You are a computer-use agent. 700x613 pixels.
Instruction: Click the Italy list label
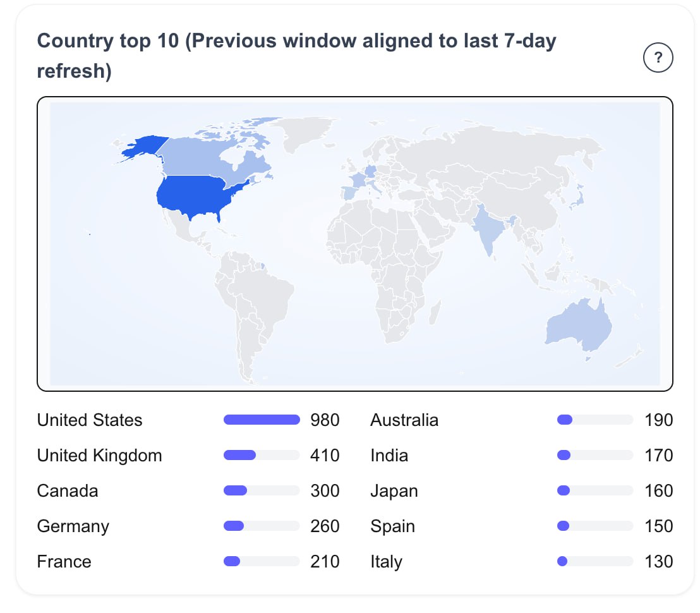click(387, 562)
